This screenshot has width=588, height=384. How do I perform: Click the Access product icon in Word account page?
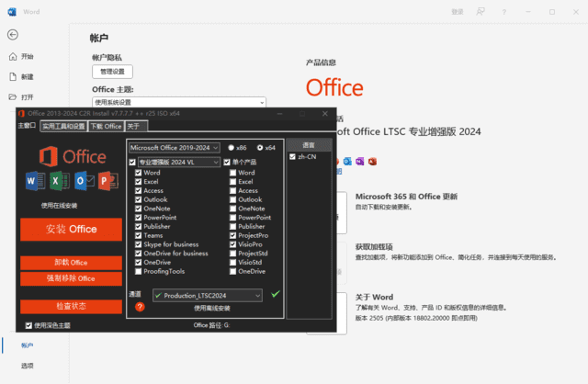click(372, 162)
